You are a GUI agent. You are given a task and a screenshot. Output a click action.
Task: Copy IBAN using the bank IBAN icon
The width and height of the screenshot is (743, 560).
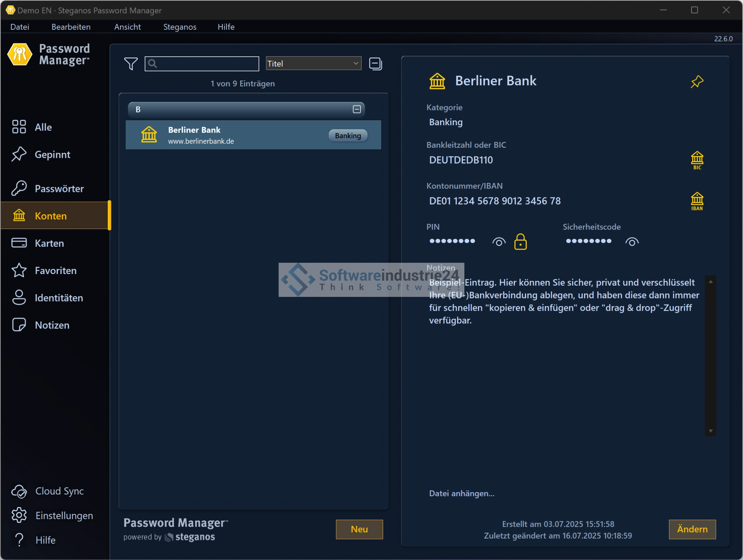point(697,201)
